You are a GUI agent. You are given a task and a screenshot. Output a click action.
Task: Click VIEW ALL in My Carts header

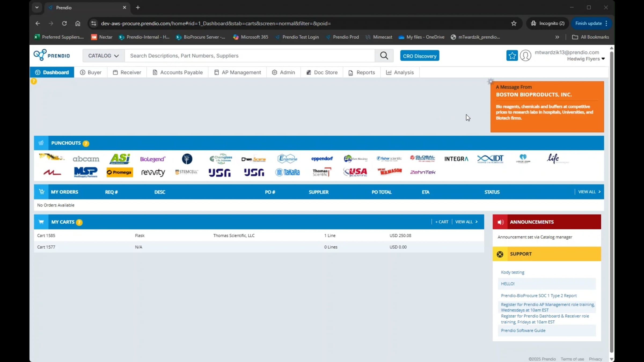[466, 222]
